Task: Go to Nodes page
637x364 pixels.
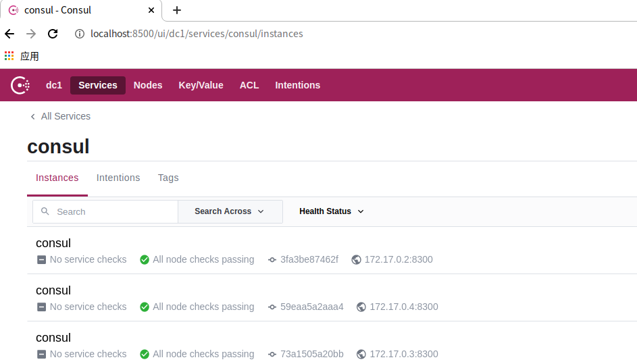Action: [x=148, y=85]
